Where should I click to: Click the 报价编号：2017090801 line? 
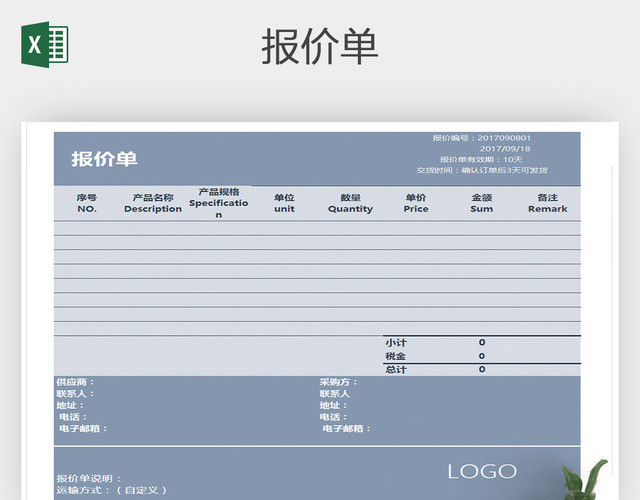pyautogui.click(x=482, y=138)
